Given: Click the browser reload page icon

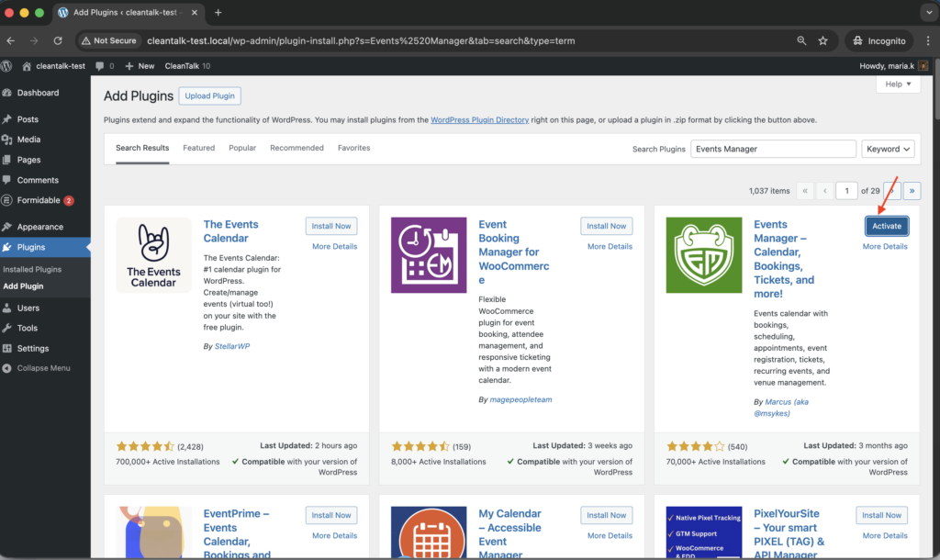Looking at the screenshot, I should (x=58, y=41).
